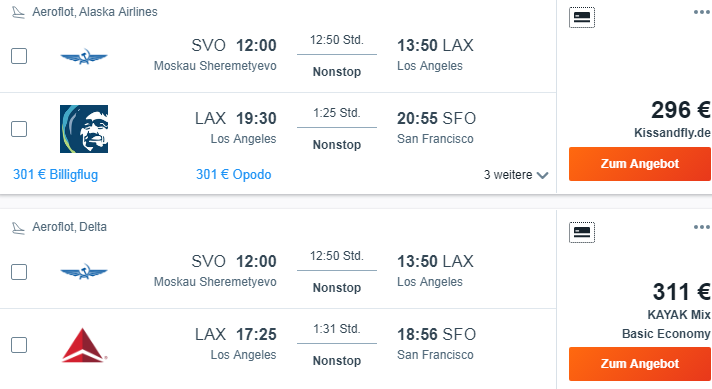Click the payment card icon above 296 €
This screenshot has width=712, height=389.
tap(582, 17)
